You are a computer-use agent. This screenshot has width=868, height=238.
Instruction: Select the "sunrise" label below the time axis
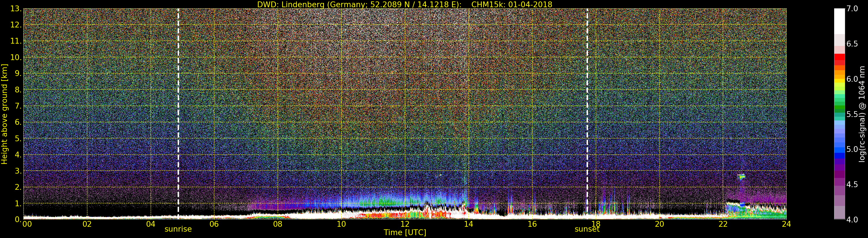pyautogui.click(x=178, y=229)
